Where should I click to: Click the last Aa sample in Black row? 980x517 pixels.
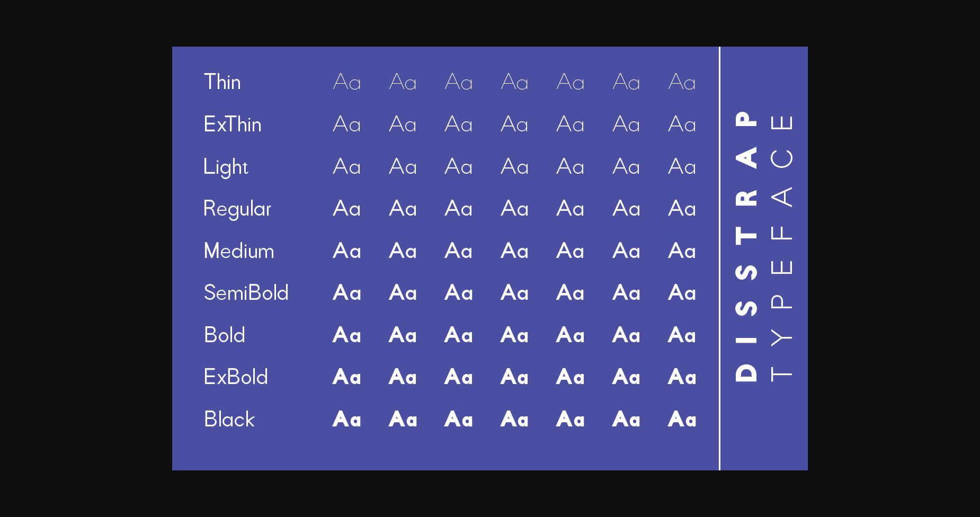coord(682,419)
